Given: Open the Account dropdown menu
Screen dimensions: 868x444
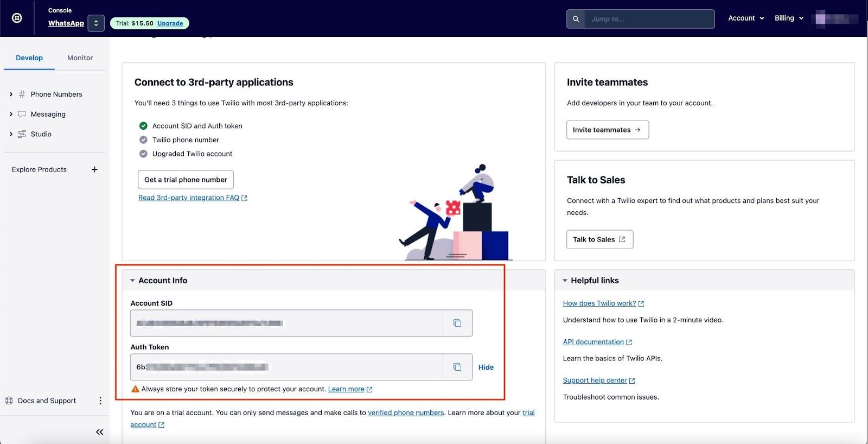Looking at the screenshot, I should click(745, 18).
